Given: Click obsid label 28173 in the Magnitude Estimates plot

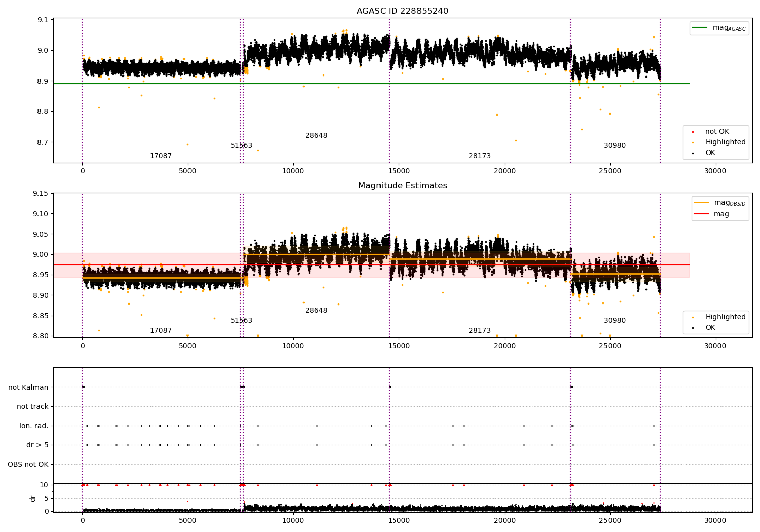Looking at the screenshot, I should (480, 331).
